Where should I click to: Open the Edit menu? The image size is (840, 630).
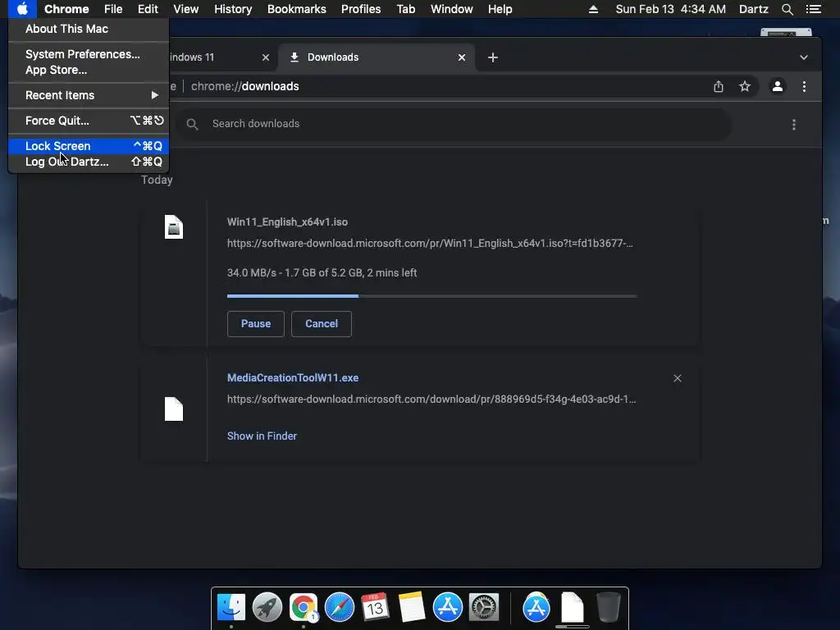click(148, 9)
